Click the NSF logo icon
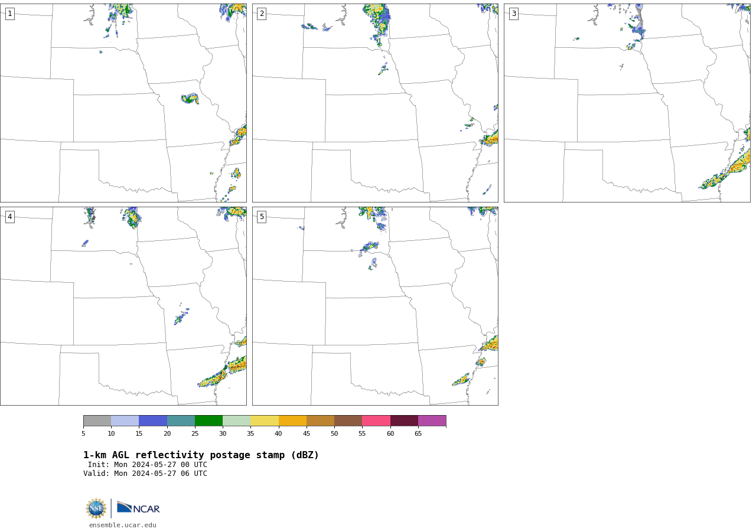This screenshot has height=532, width=756. (96, 508)
